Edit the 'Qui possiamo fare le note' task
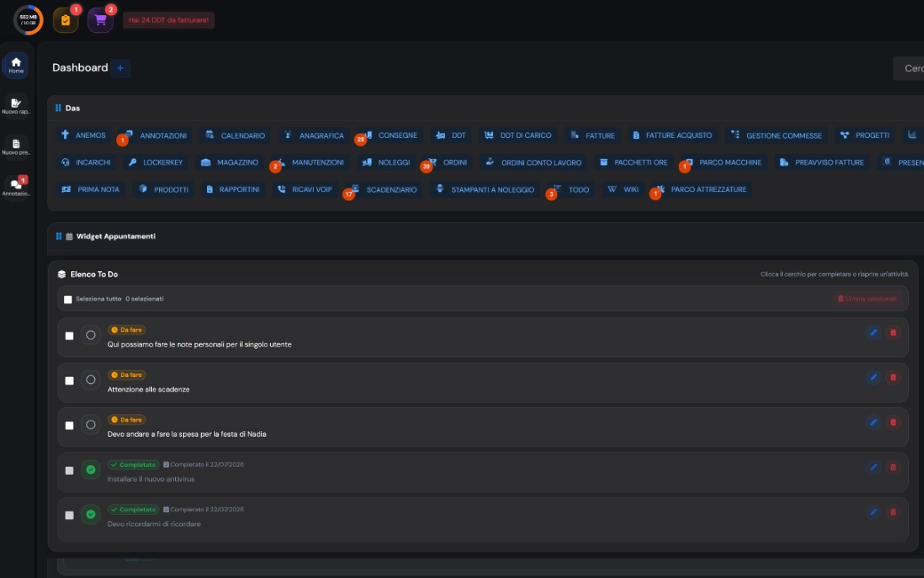Viewport: 924px width, 578px height. point(873,333)
